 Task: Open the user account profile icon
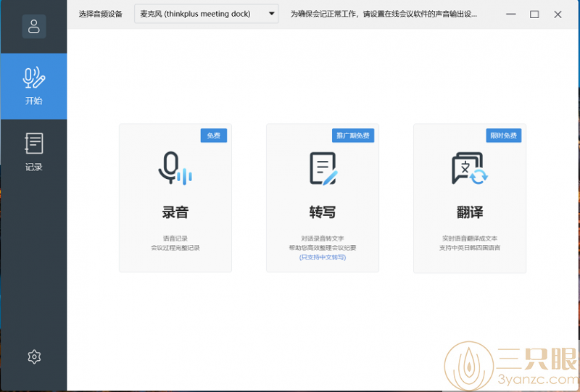point(33,26)
